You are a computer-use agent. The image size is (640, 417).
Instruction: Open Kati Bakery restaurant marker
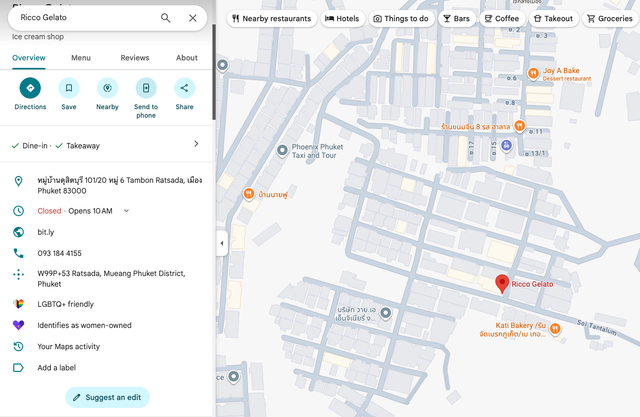[555, 328]
